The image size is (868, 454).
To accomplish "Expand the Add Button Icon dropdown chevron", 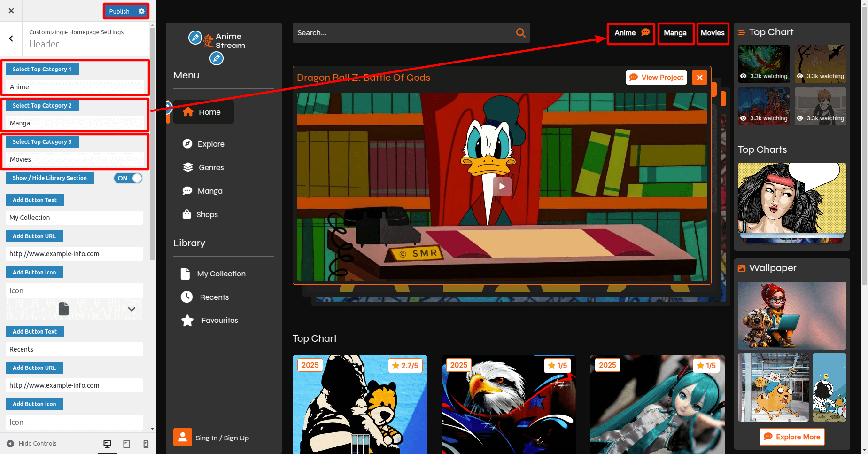I will tap(132, 309).
